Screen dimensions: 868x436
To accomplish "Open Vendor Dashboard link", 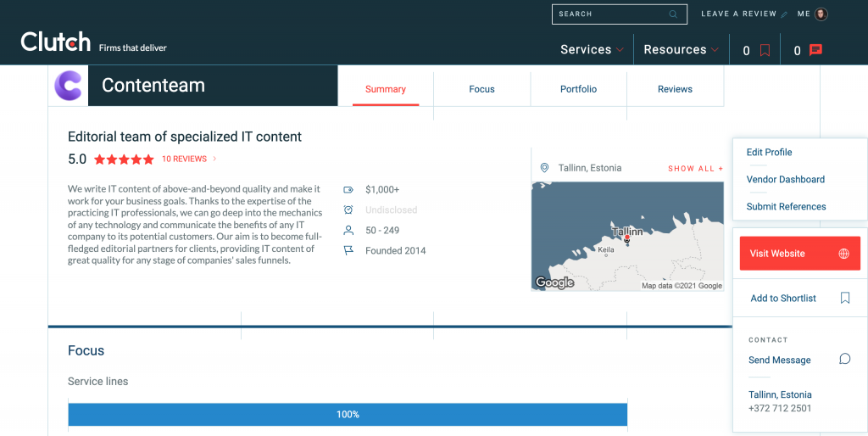I will tap(785, 180).
